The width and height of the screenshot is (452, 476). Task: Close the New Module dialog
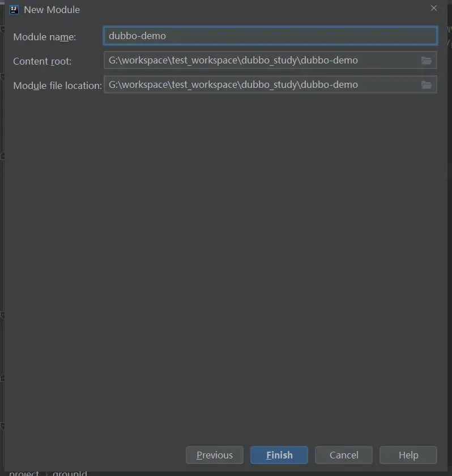click(x=434, y=8)
